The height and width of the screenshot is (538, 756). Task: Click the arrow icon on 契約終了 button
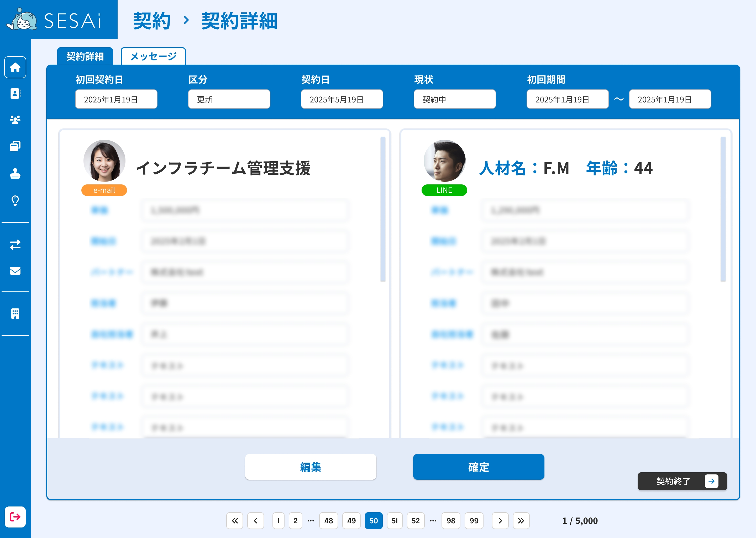point(711,481)
